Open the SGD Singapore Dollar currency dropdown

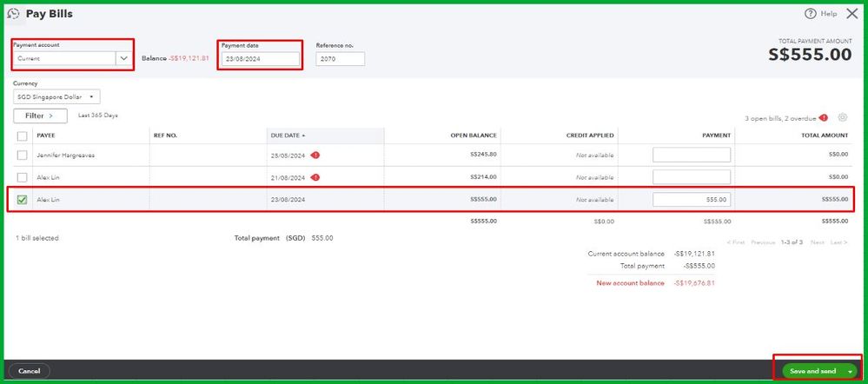[x=56, y=96]
